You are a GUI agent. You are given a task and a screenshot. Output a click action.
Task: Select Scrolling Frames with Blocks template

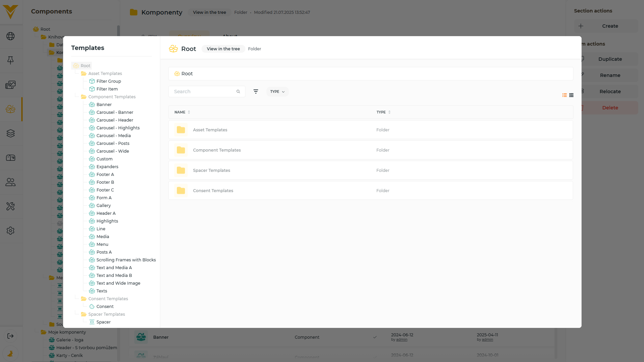[x=126, y=260]
